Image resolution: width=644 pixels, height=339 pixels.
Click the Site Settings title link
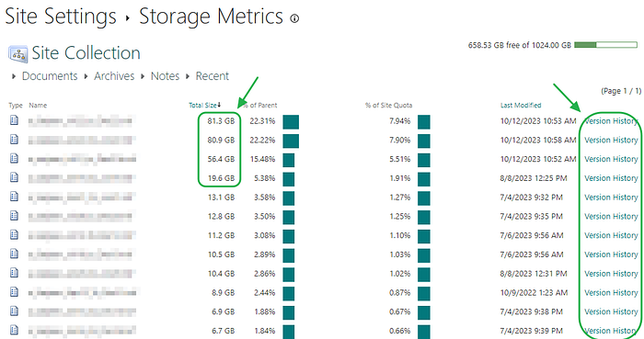61,17
